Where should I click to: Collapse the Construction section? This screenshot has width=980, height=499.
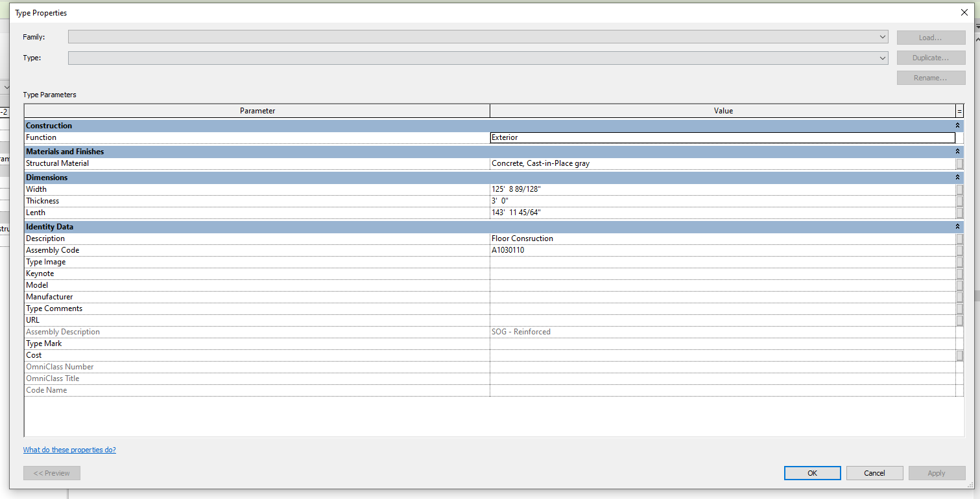(958, 125)
